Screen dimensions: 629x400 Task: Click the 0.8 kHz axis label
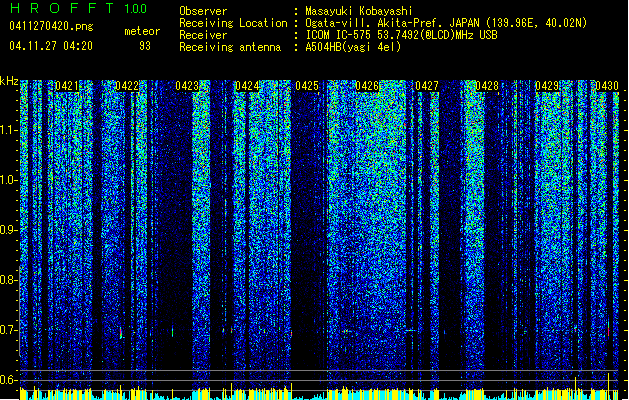click(x=9, y=280)
